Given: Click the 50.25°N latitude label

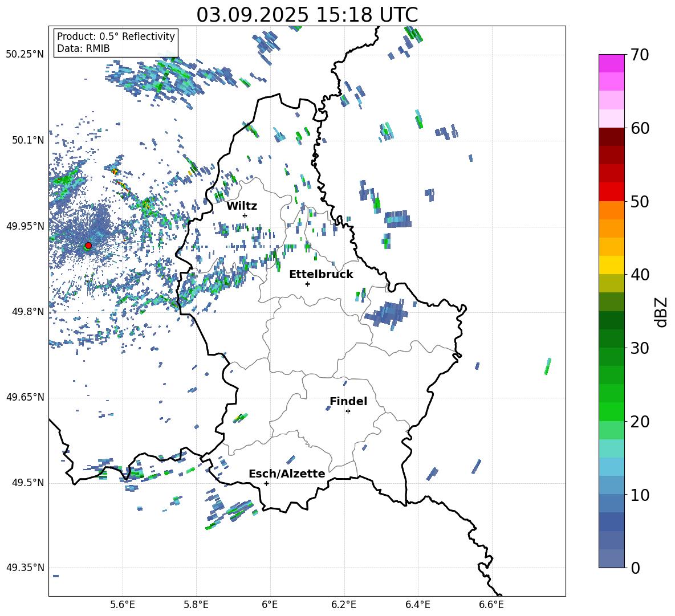Looking at the screenshot, I should [25, 55].
